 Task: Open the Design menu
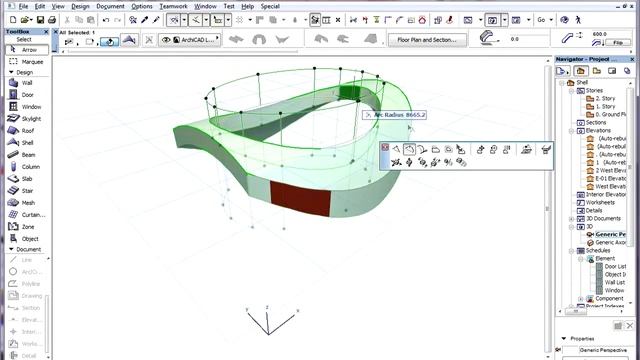point(80,6)
